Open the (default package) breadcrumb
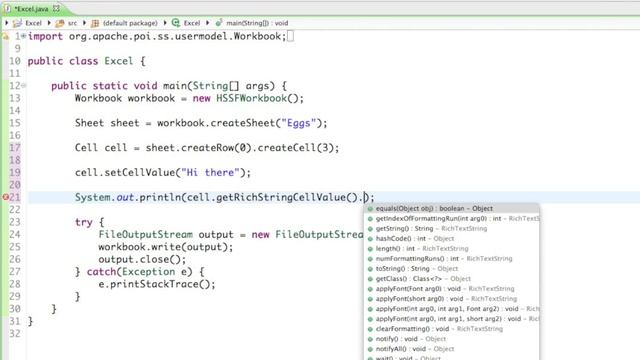 pyautogui.click(x=130, y=23)
